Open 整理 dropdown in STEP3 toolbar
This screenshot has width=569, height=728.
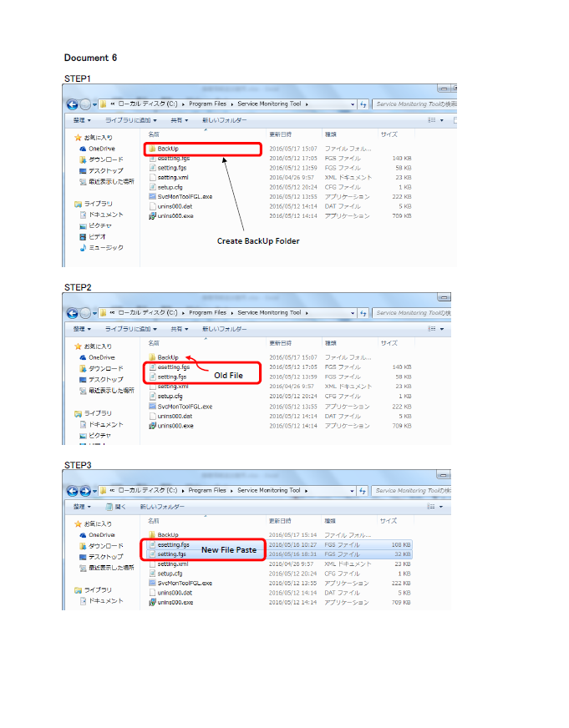click(x=82, y=507)
